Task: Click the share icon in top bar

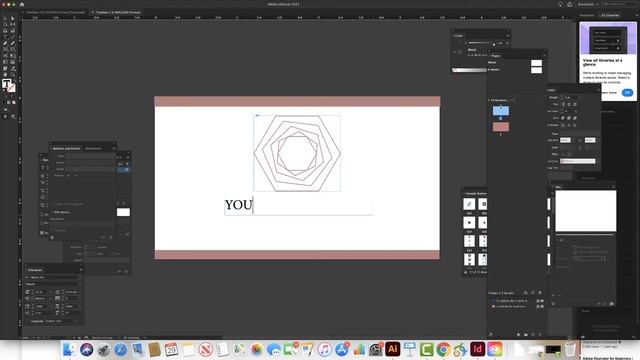Action: (570, 4)
